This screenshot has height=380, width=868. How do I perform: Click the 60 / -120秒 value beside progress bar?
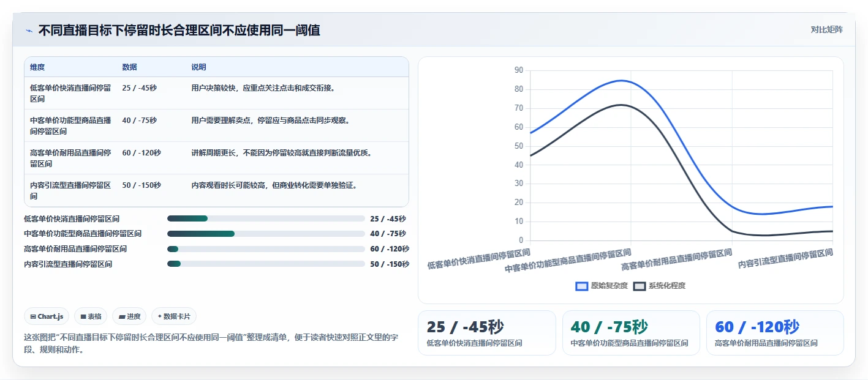click(x=390, y=249)
